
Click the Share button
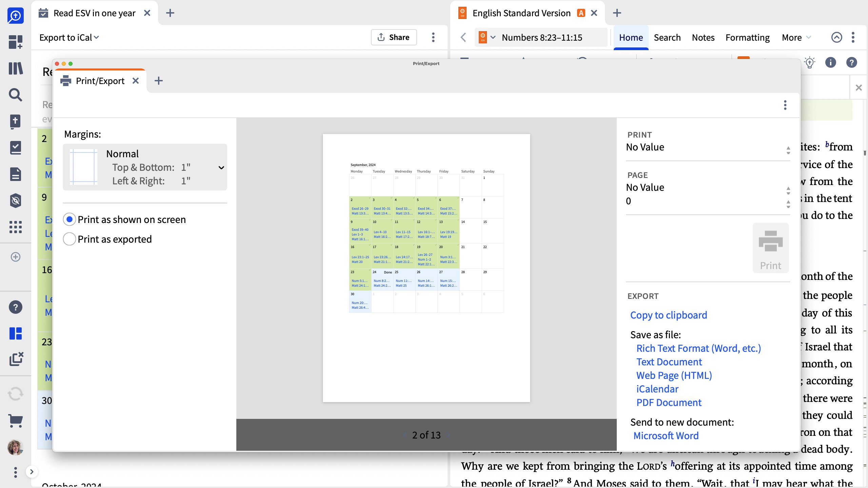pyautogui.click(x=394, y=37)
